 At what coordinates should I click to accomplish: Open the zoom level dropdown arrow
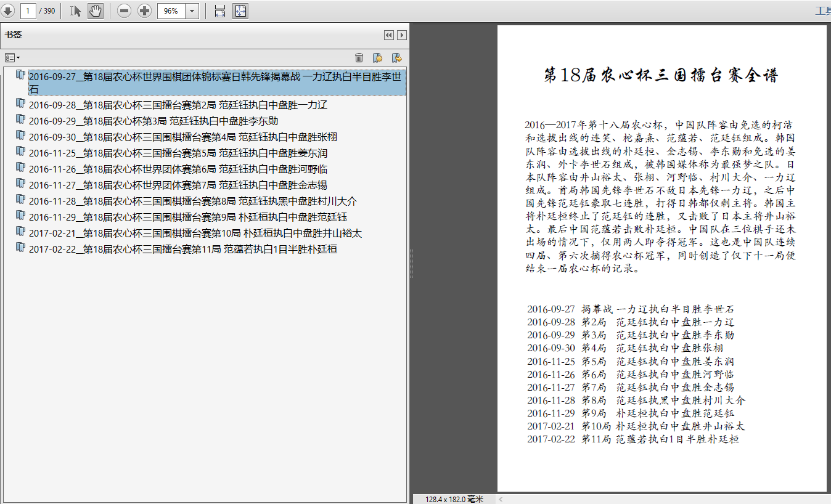[192, 10]
